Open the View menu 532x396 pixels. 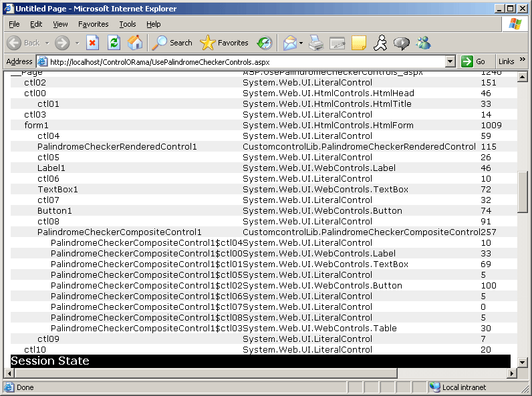[60, 24]
